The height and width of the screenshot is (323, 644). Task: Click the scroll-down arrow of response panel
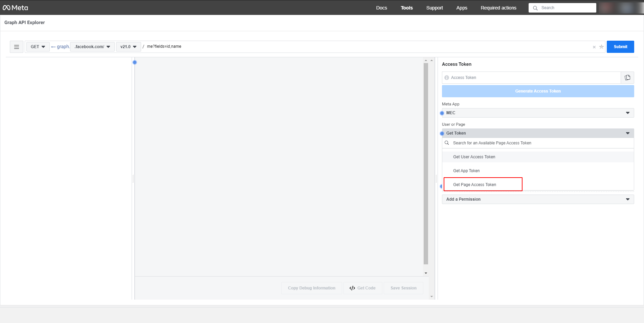(426, 273)
